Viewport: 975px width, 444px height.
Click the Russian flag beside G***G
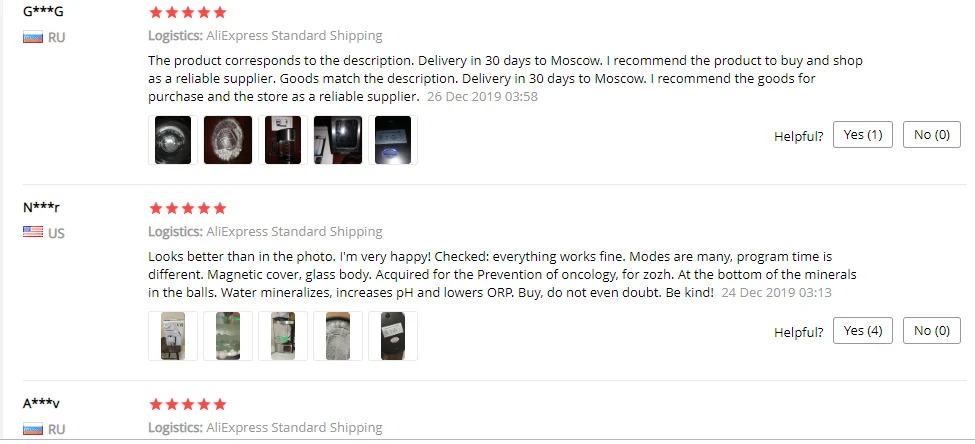click(x=33, y=37)
